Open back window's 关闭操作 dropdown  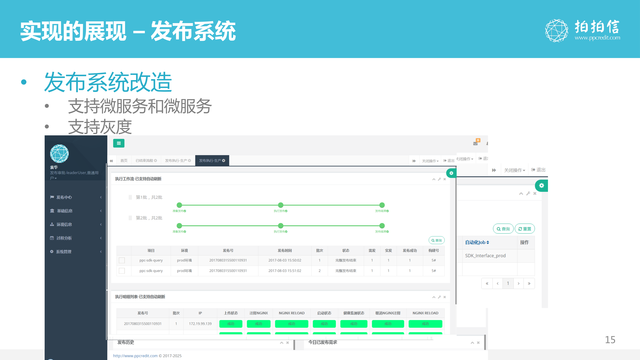coord(515,170)
